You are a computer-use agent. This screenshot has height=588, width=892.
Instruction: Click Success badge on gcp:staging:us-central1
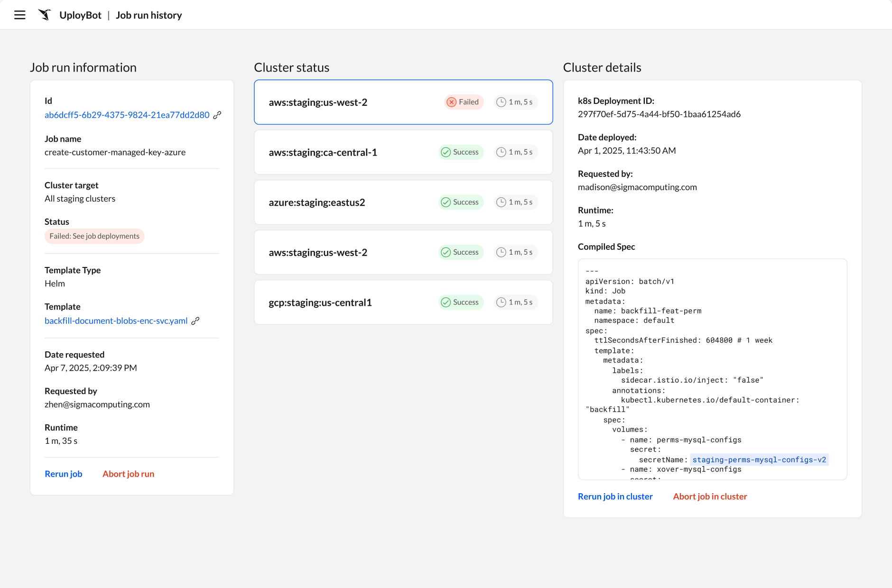point(460,303)
